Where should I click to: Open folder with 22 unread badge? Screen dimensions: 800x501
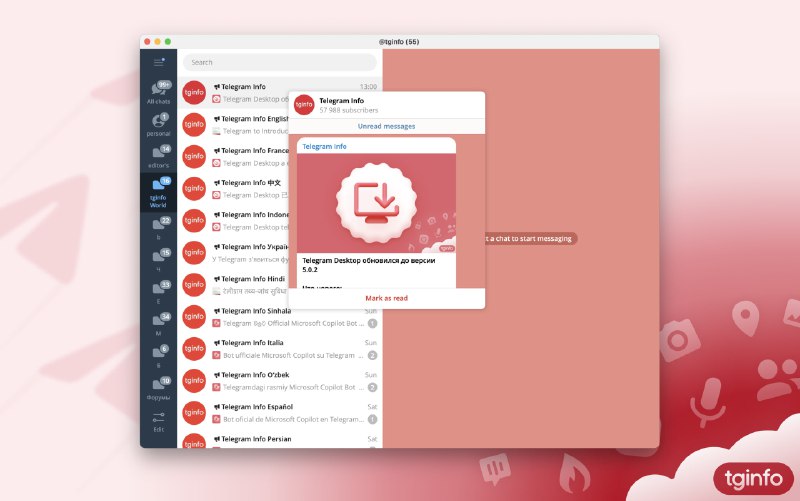click(x=159, y=228)
